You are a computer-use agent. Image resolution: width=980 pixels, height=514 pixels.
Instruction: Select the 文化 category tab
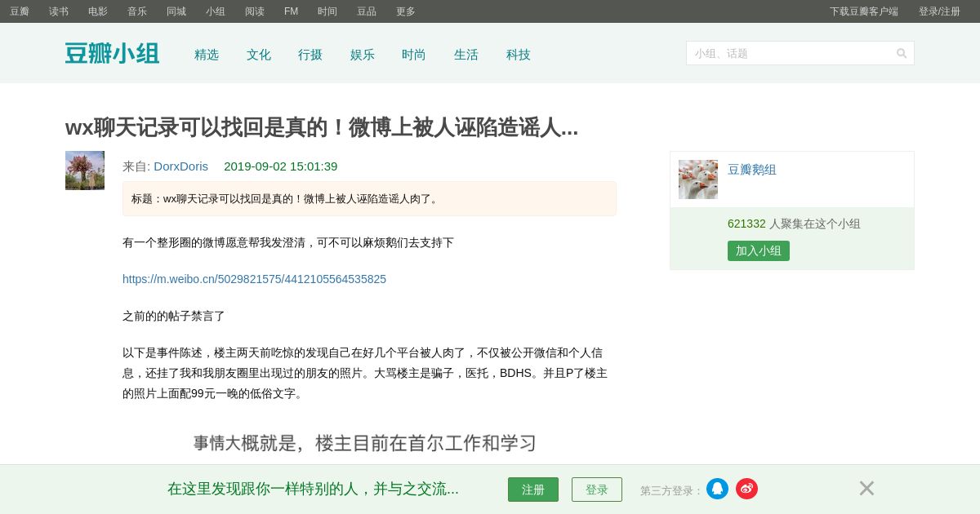click(x=259, y=55)
